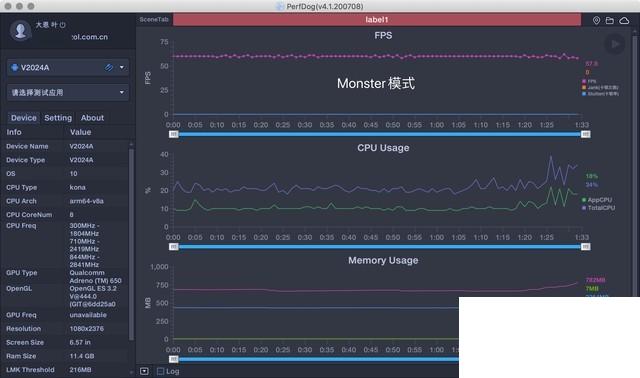
Task: Switch to the About tab
Action: click(x=92, y=118)
